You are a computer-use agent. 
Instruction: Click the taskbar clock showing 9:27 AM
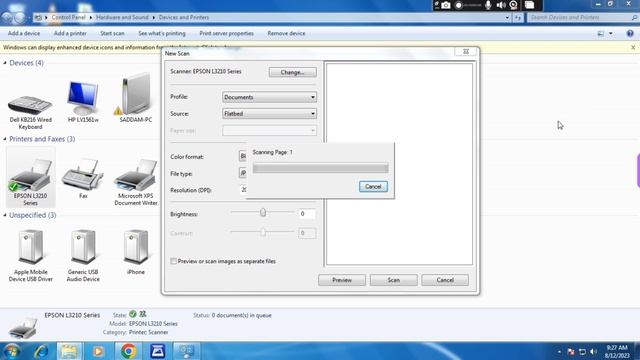coord(617,351)
